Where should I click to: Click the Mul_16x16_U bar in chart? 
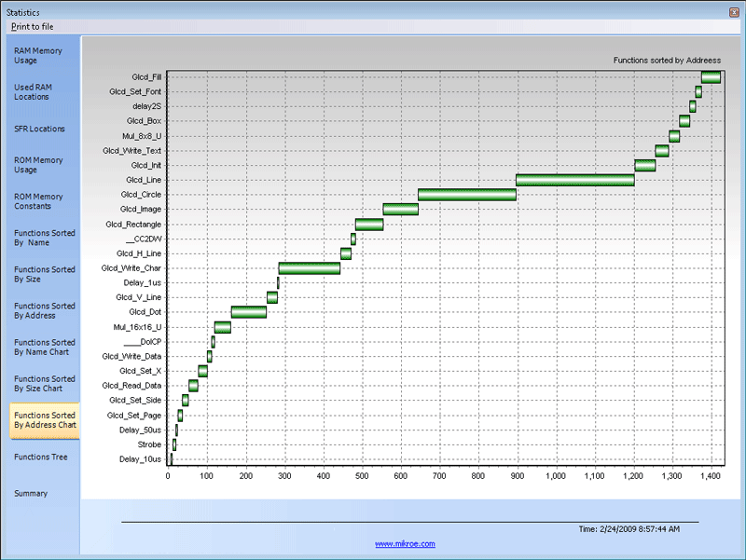pos(223,327)
